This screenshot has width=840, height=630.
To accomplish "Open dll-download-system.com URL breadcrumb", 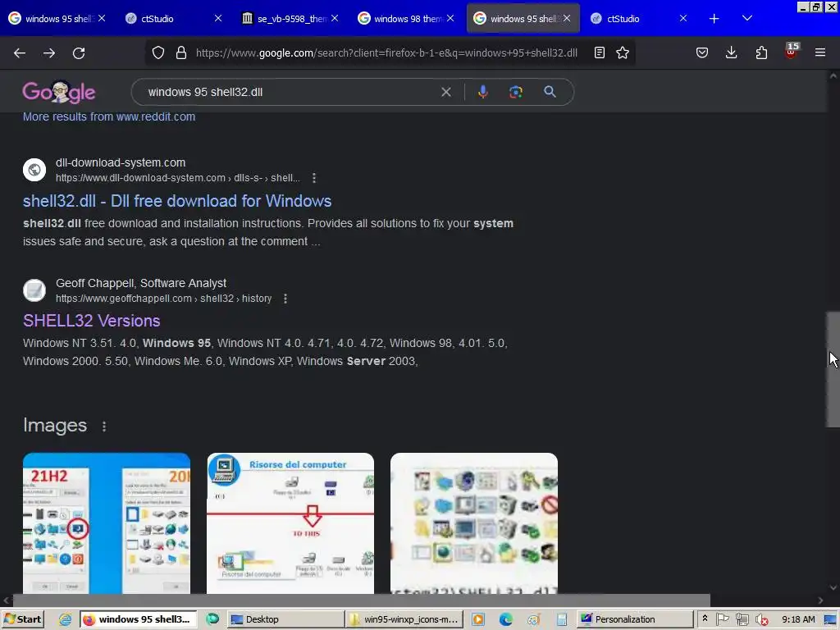I will (178, 178).
